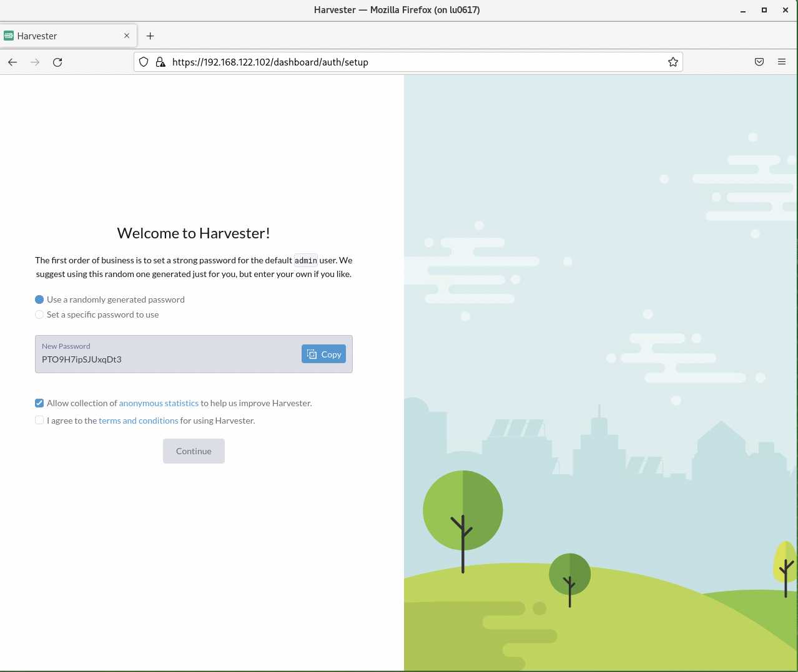Click the 'admin' code label

(306, 260)
